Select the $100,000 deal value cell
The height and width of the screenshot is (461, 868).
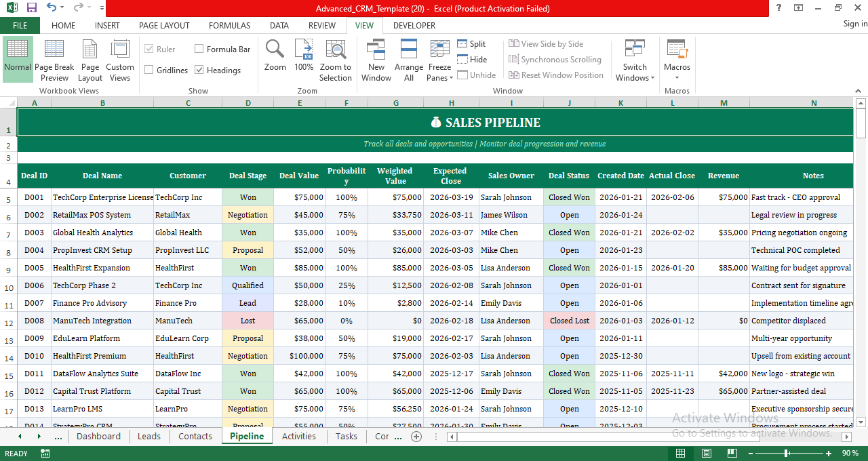[x=300, y=356]
